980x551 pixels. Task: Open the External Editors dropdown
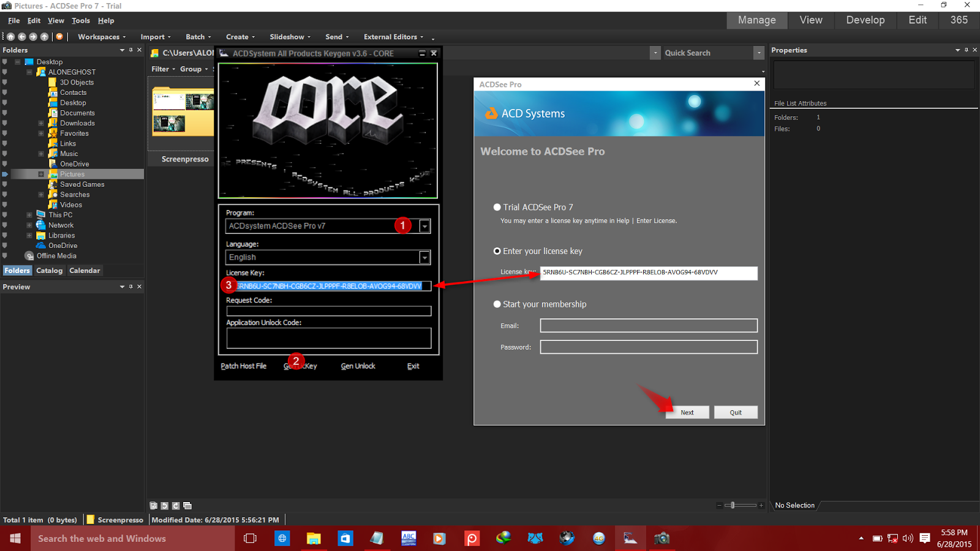point(393,37)
